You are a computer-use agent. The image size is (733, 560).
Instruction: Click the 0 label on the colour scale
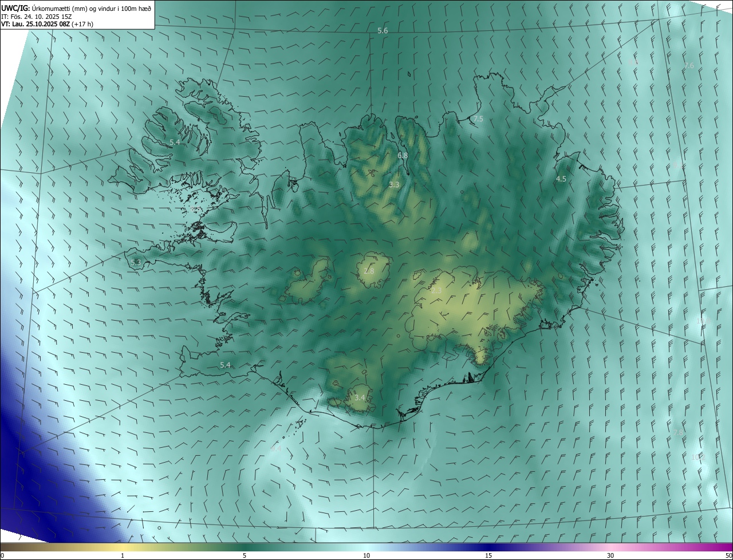[2, 556]
